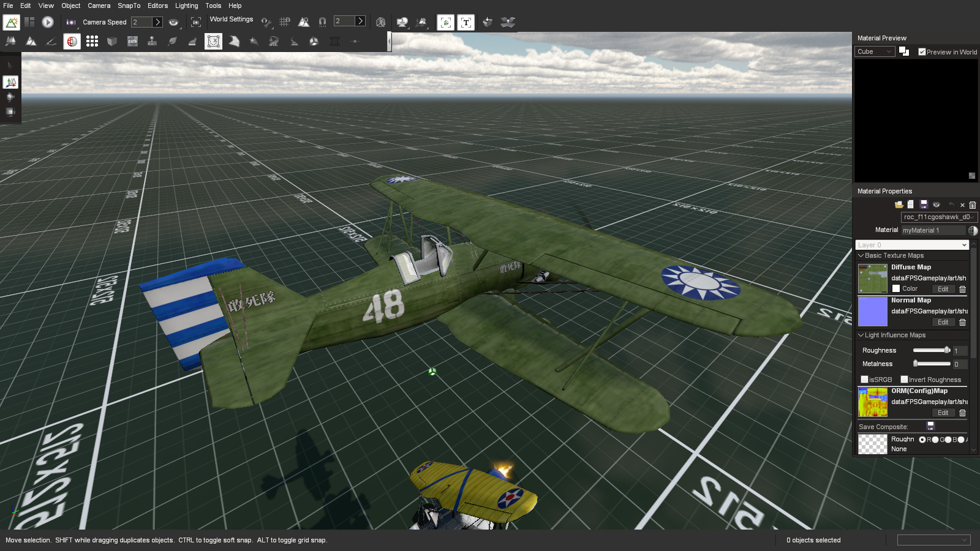The width and height of the screenshot is (980, 551).
Task: Delete the Normal Map texture
Action: click(x=962, y=322)
